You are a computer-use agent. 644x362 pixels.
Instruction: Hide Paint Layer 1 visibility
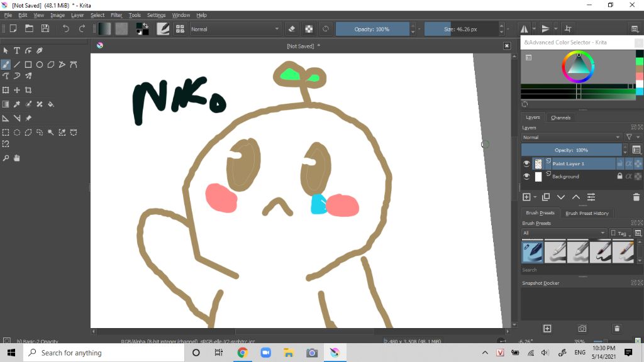pyautogui.click(x=526, y=163)
